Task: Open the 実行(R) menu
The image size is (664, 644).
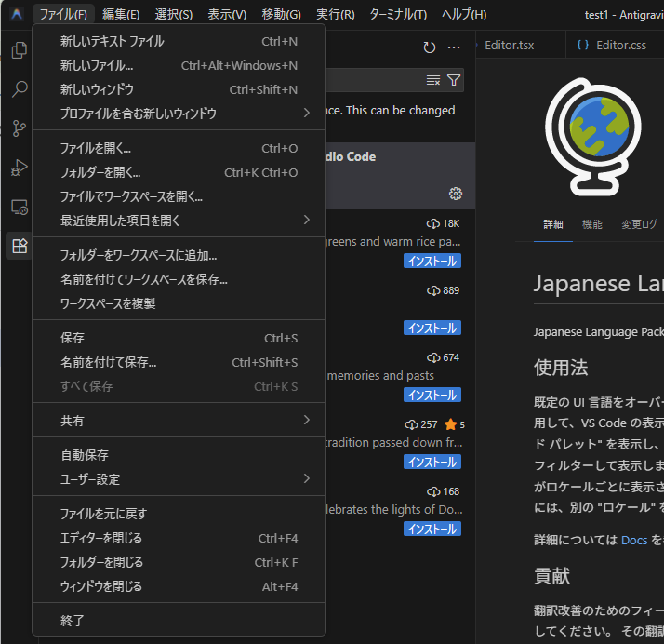Action: [336, 14]
